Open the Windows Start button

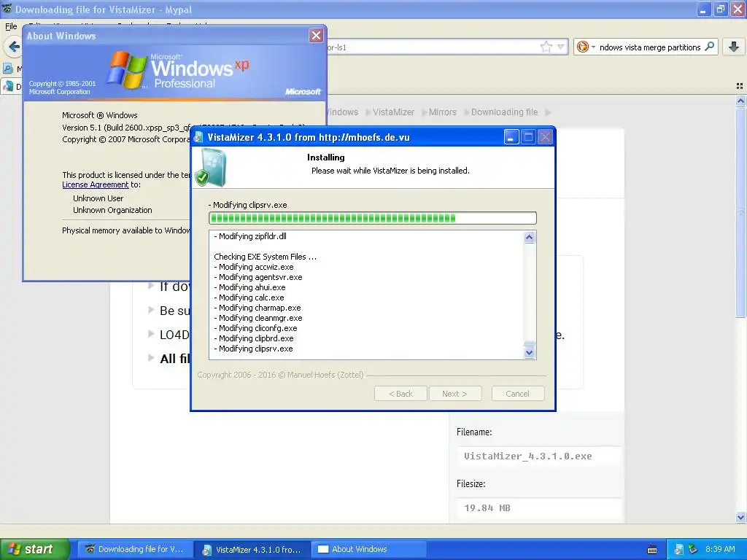click(35, 549)
